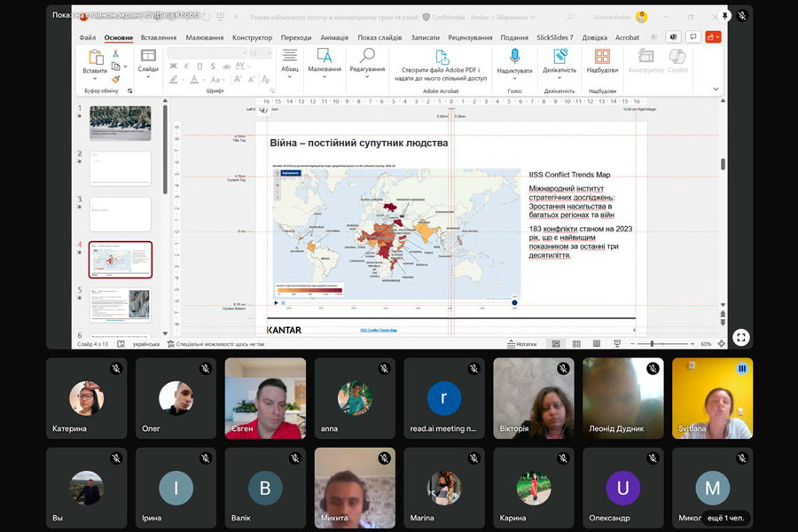798x532 pixels.
Task: Click the Paste (Вставити) clipboard icon
Action: pos(95,58)
